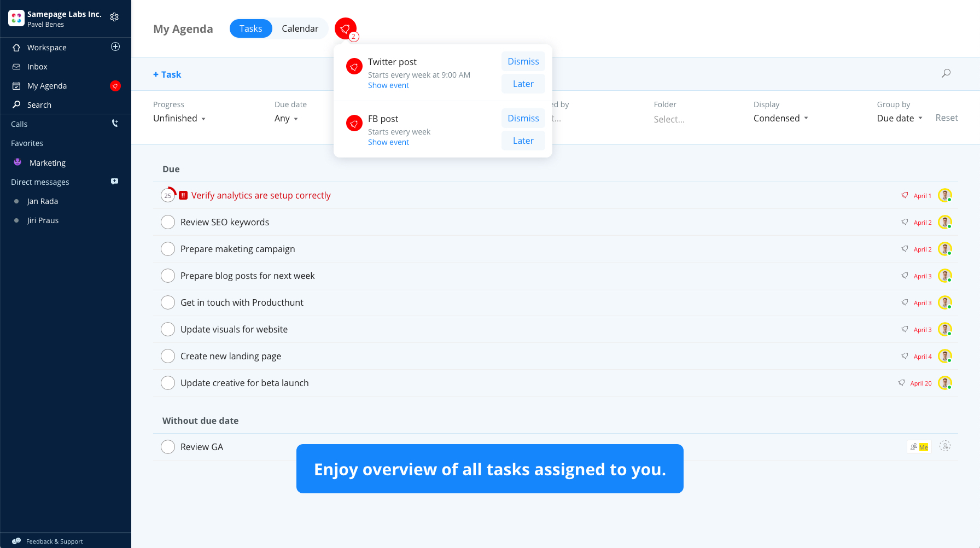
Task: Click Show event under Twitter post
Action: [x=388, y=85]
